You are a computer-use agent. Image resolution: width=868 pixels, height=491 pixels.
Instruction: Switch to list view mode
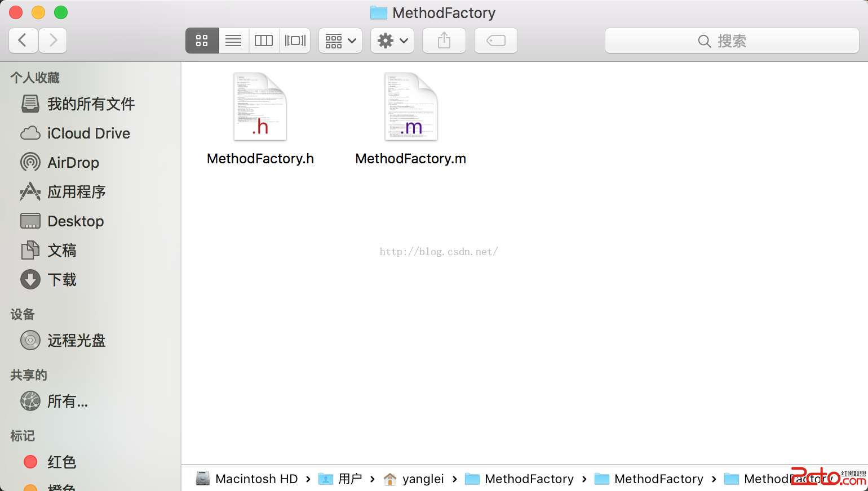click(x=233, y=41)
